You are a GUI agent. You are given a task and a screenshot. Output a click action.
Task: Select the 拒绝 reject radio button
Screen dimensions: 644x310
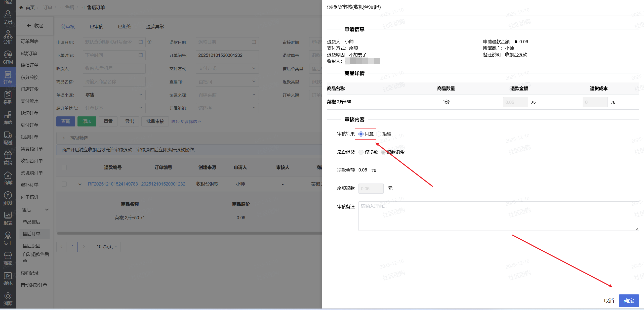point(379,134)
